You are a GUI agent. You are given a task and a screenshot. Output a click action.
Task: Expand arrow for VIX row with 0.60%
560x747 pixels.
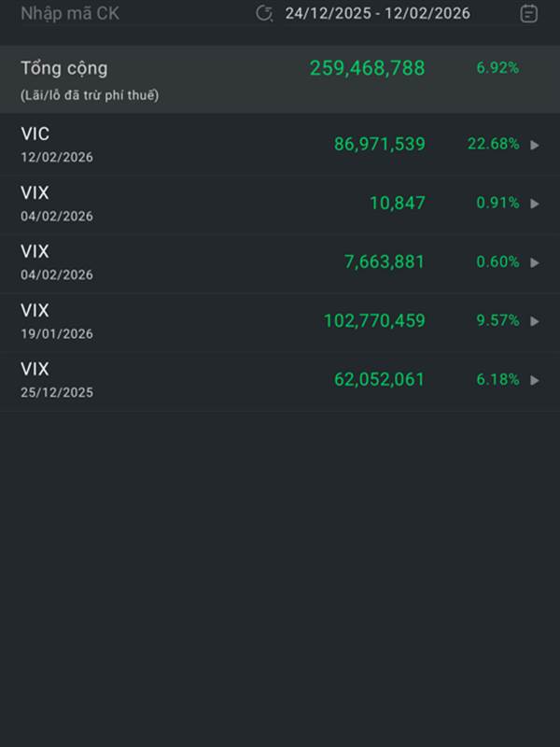coord(535,262)
